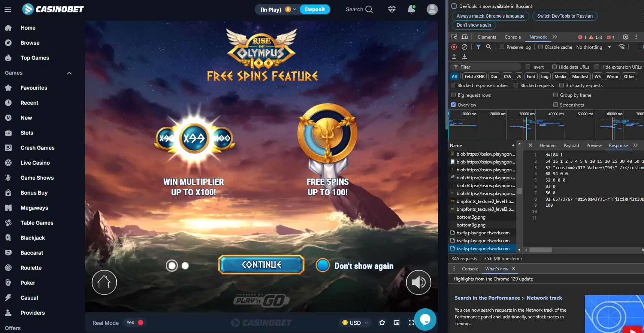
Task: Enable Screenshots checkbox
Action: click(556, 105)
